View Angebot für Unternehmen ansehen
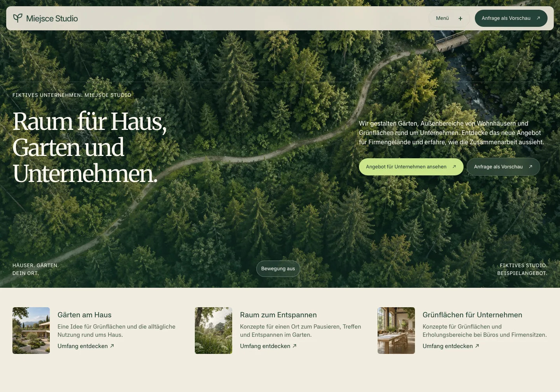The image size is (560, 392). (411, 167)
